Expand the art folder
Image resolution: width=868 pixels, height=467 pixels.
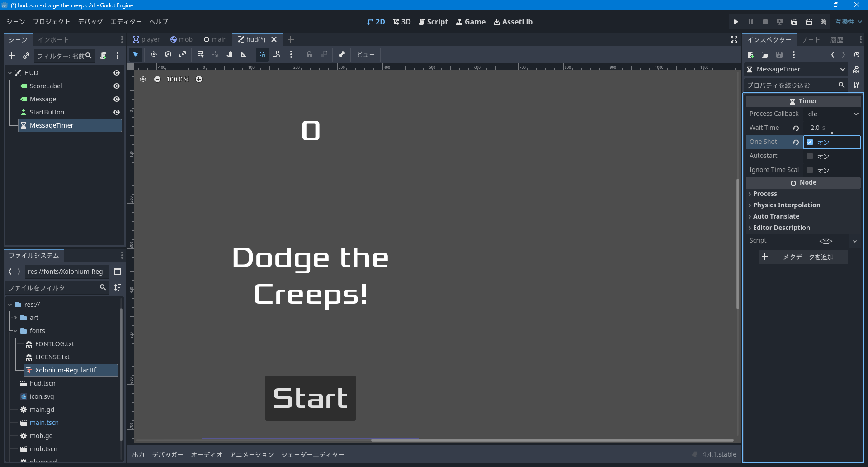pos(15,318)
